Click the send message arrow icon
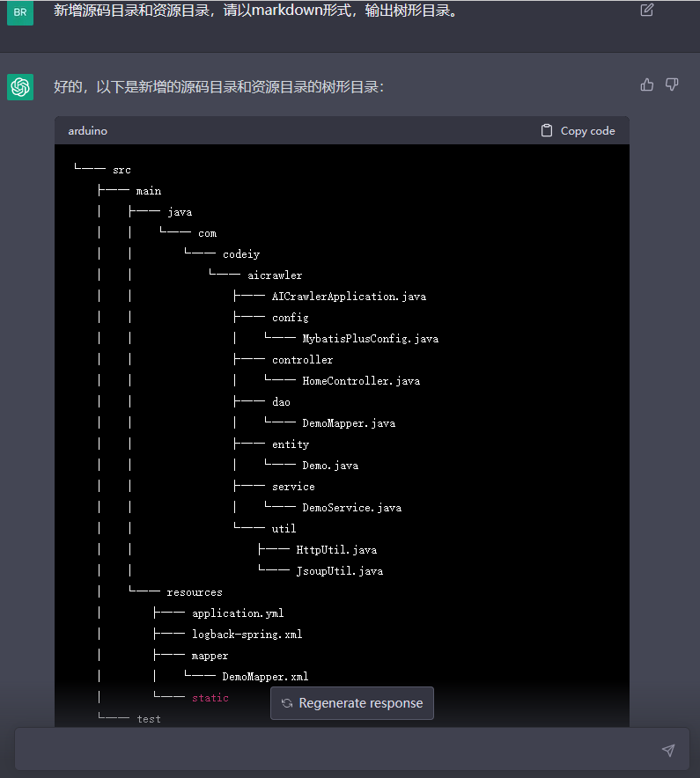 (668, 750)
